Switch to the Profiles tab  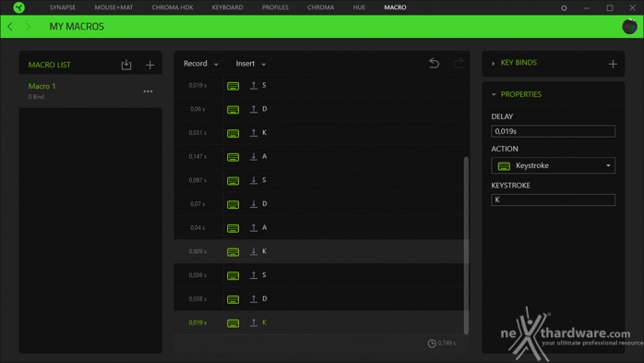(x=275, y=7)
